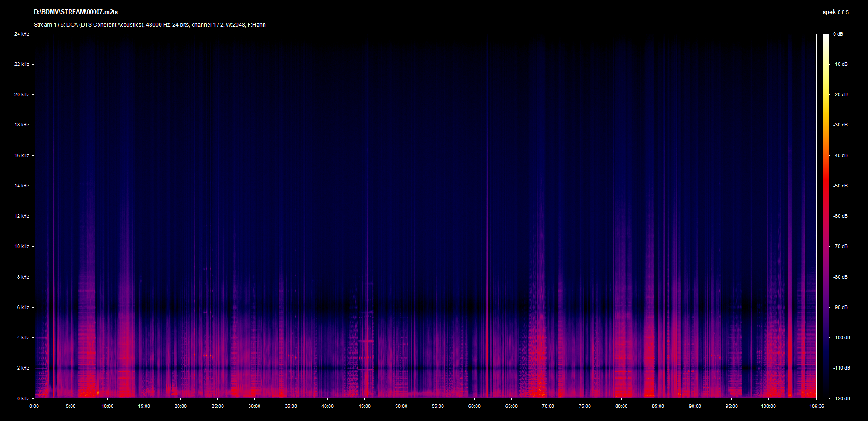Click the 106:36 end time label
This screenshot has height=421, width=868.
coord(816,406)
